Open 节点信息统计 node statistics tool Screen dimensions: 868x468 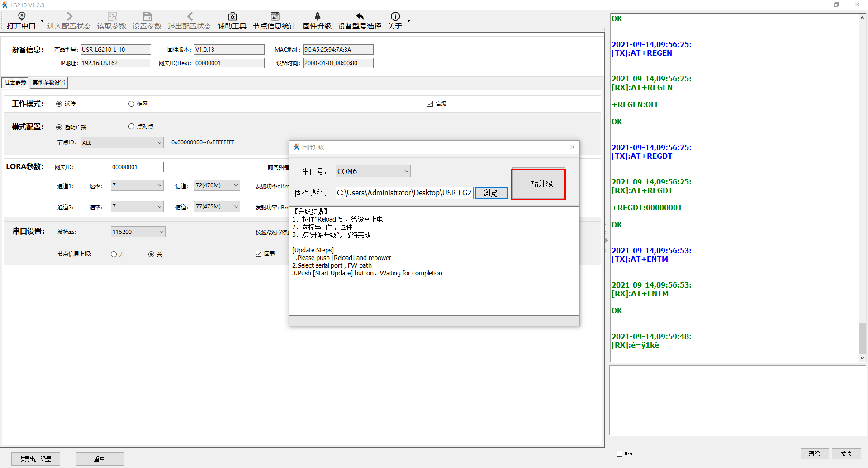(274, 17)
